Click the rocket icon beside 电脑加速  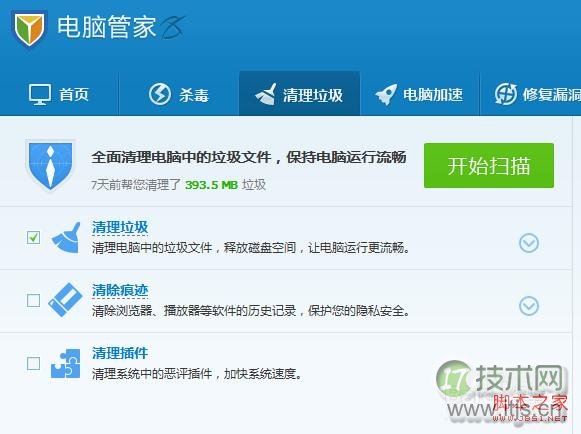coord(386,94)
